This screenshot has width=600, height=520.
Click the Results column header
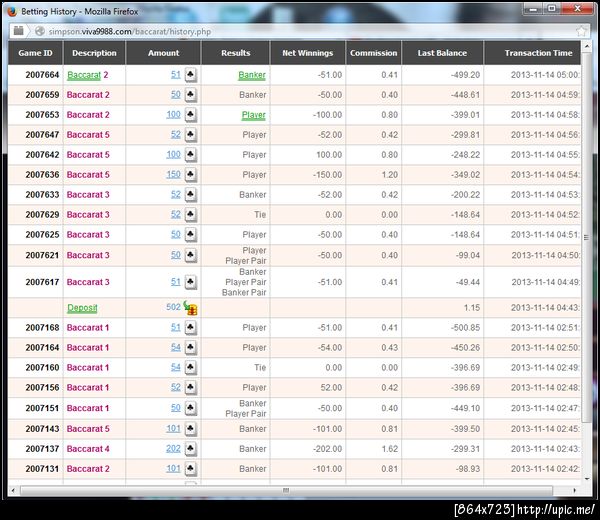click(x=236, y=53)
